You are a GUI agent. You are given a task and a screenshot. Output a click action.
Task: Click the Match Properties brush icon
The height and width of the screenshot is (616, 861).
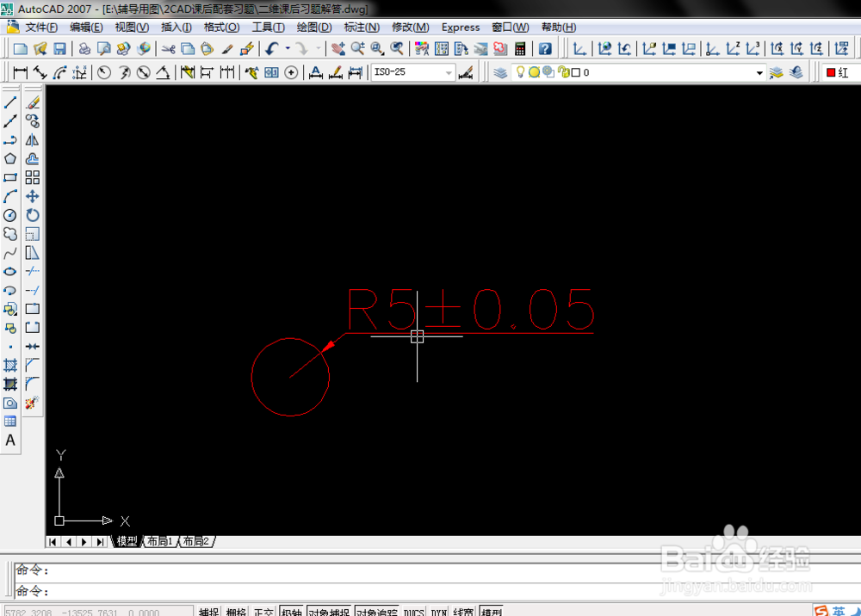coord(226,49)
